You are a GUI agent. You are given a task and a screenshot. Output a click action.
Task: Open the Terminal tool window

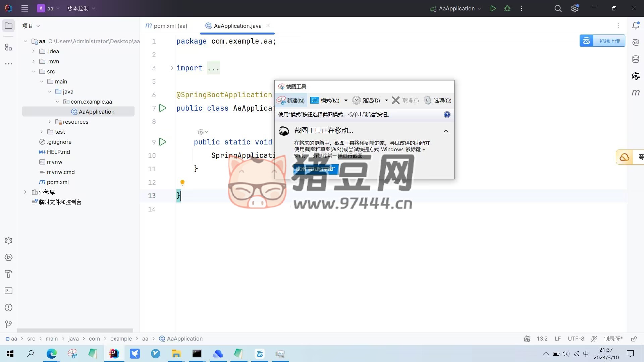9,291
